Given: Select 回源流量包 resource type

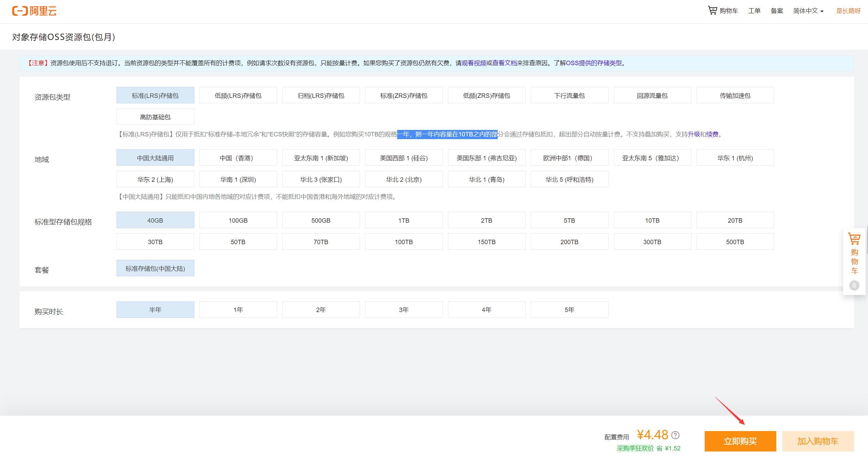Looking at the screenshot, I should point(652,95).
